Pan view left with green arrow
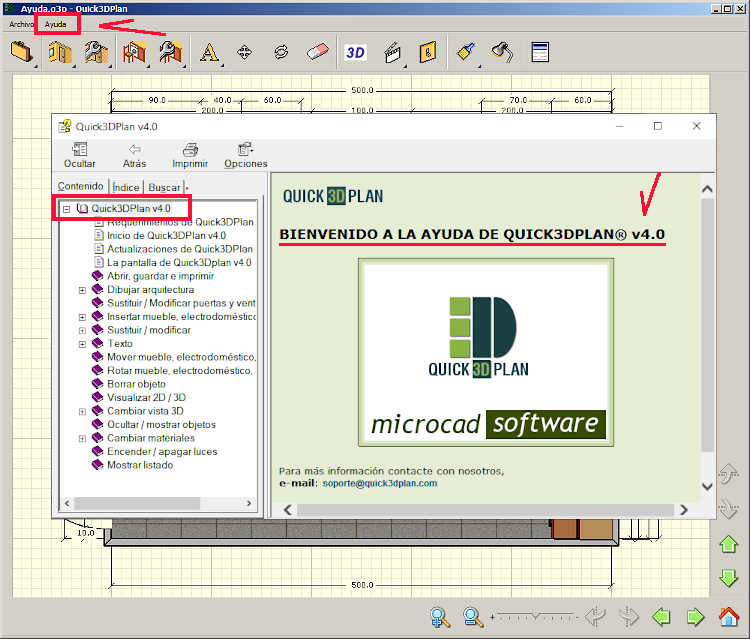The height and width of the screenshot is (639, 750). coord(662,617)
